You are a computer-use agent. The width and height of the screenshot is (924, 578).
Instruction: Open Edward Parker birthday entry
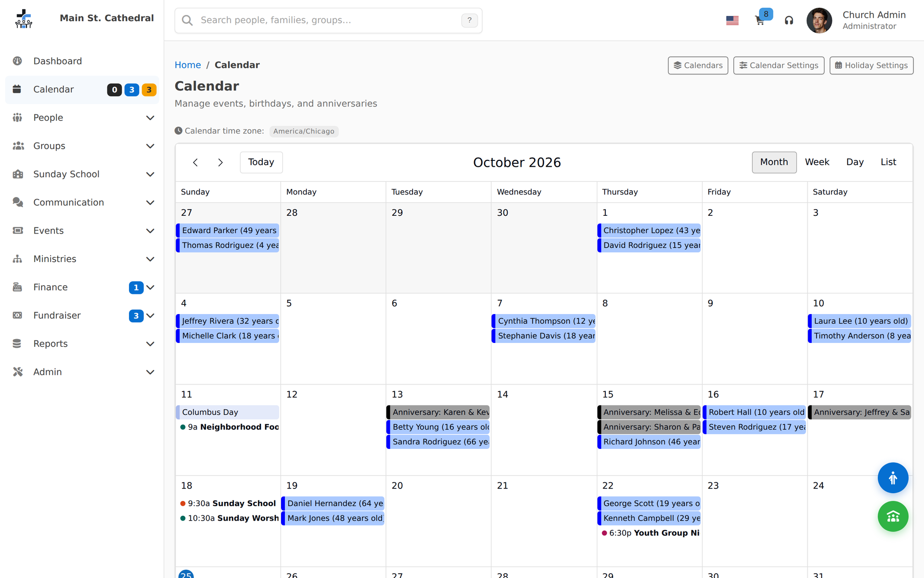tap(228, 231)
